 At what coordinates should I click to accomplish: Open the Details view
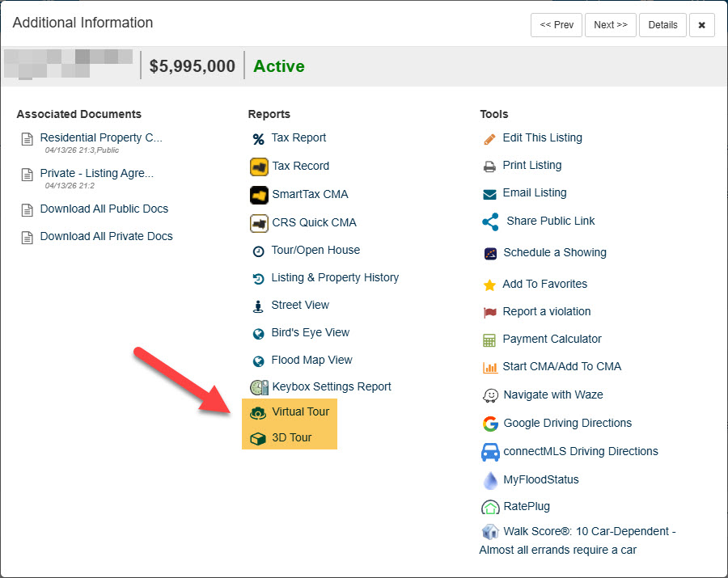(x=662, y=25)
